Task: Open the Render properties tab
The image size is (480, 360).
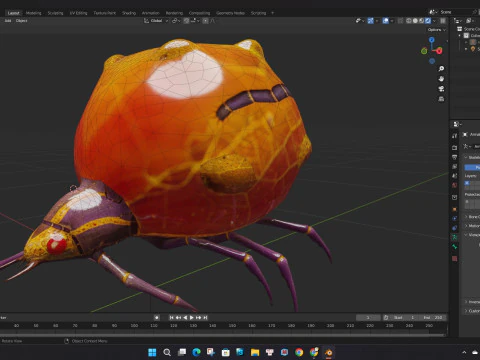Action: pos(455,147)
